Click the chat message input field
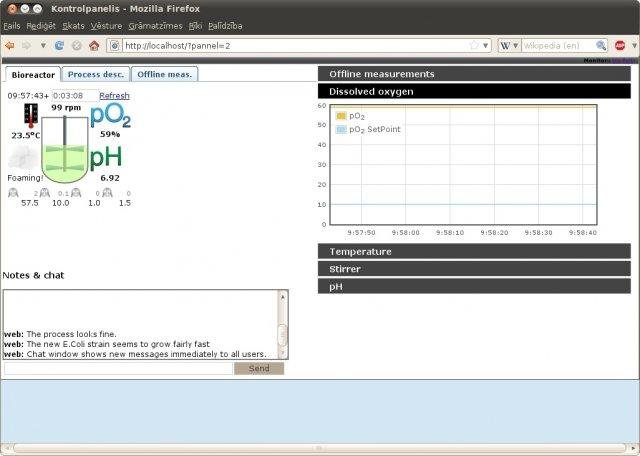The height and width of the screenshot is (456, 640). point(118,368)
